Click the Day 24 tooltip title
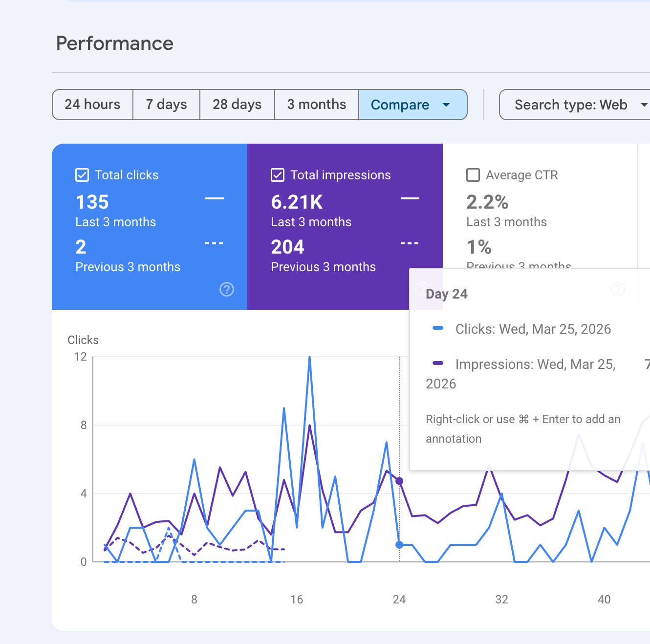This screenshot has width=650, height=644. tap(447, 294)
